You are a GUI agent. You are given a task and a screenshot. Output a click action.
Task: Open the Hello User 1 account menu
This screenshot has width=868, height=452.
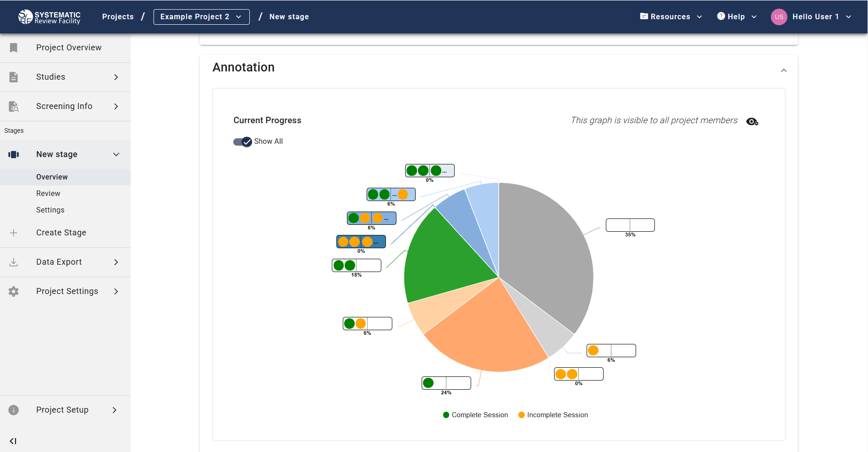coord(816,16)
